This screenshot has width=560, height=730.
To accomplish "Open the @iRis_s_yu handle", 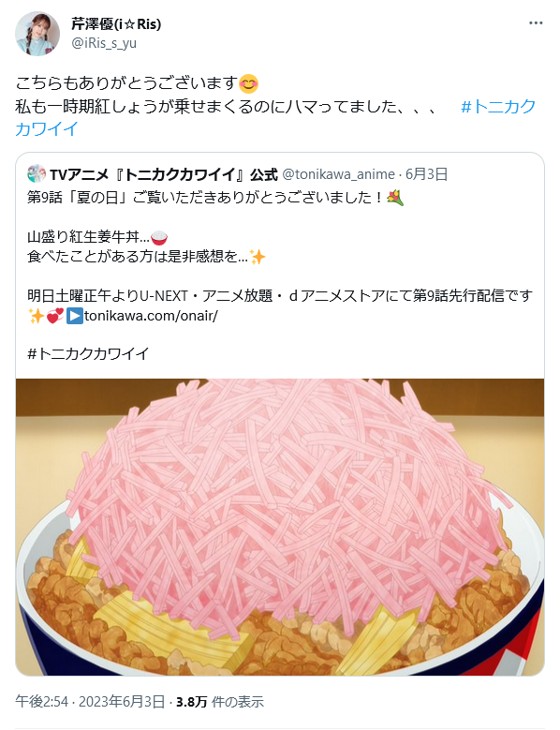I will 104,43.
